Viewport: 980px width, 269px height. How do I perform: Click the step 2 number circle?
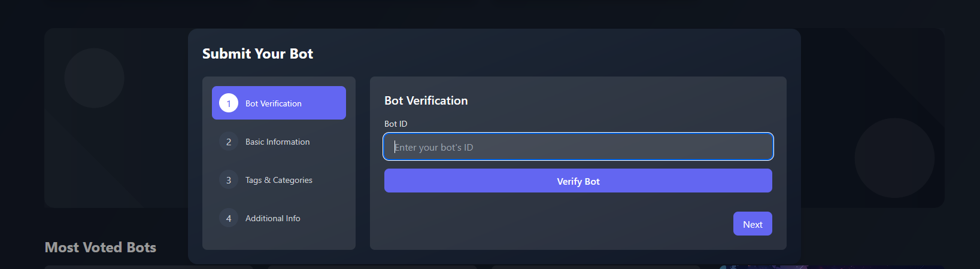(x=229, y=142)
